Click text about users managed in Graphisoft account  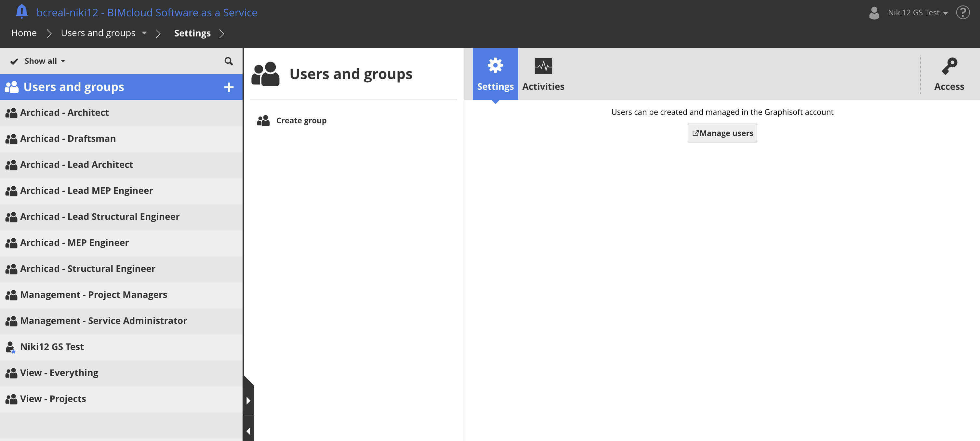[722, 112]
